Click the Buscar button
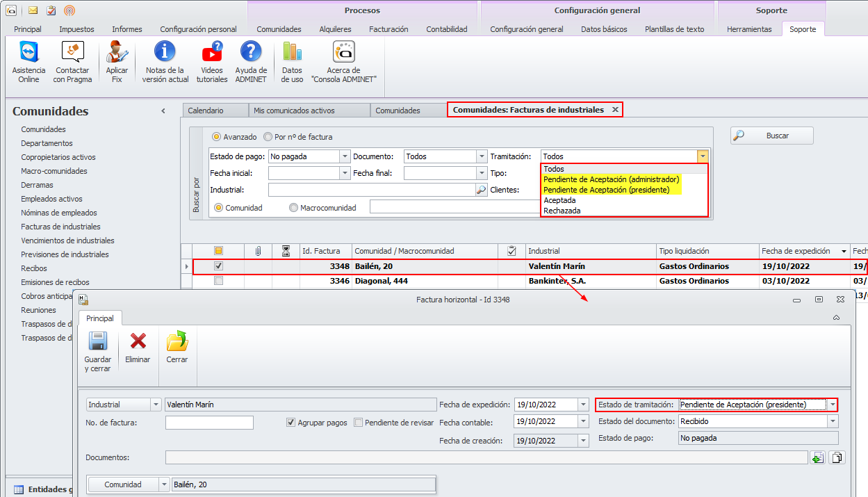This screenshot has height=497, width=868. pos(771,136)
